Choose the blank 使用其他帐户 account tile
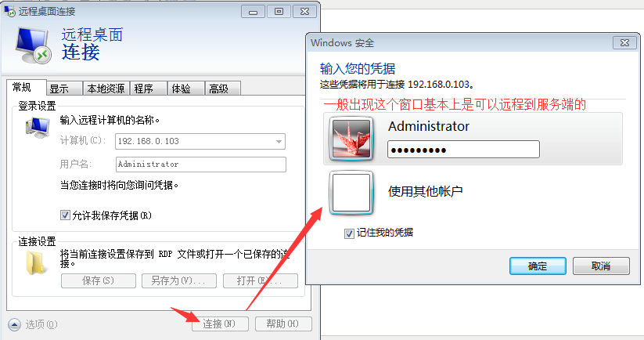This screenshot has width=644, height=340. [351, 193]
